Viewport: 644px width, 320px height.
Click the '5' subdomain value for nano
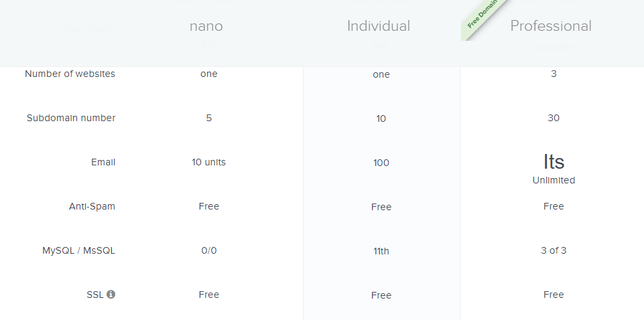click(x=208, y=118)
